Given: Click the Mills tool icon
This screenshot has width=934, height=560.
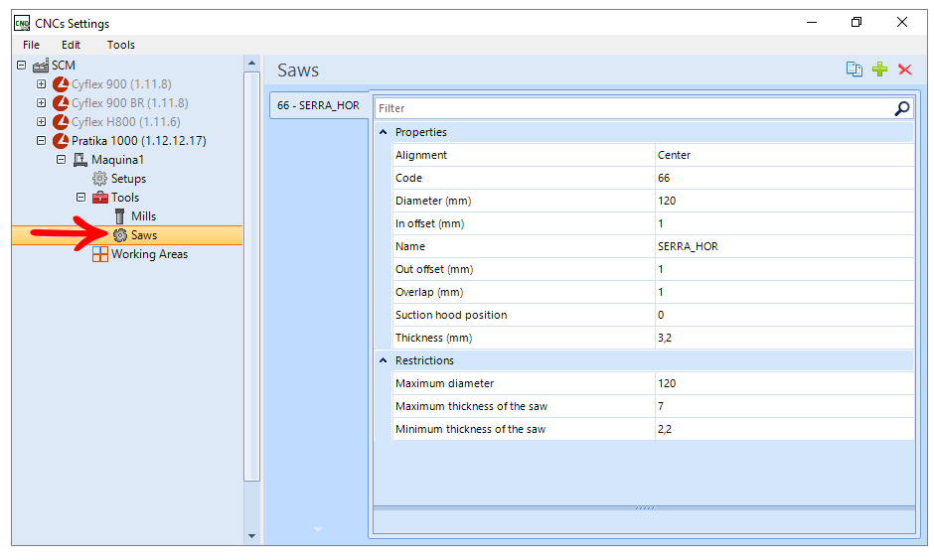Looking at the screenshot, I should (x=119, y=216).
